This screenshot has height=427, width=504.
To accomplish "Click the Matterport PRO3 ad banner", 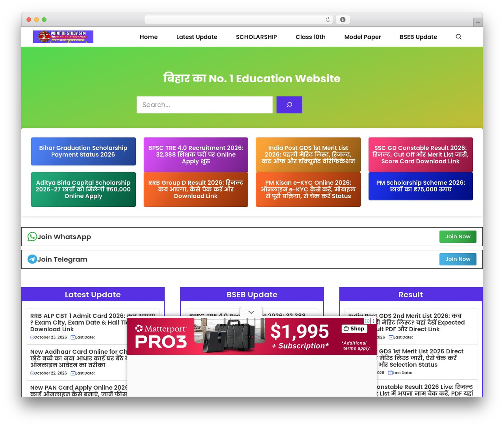I will pos(252,336).
